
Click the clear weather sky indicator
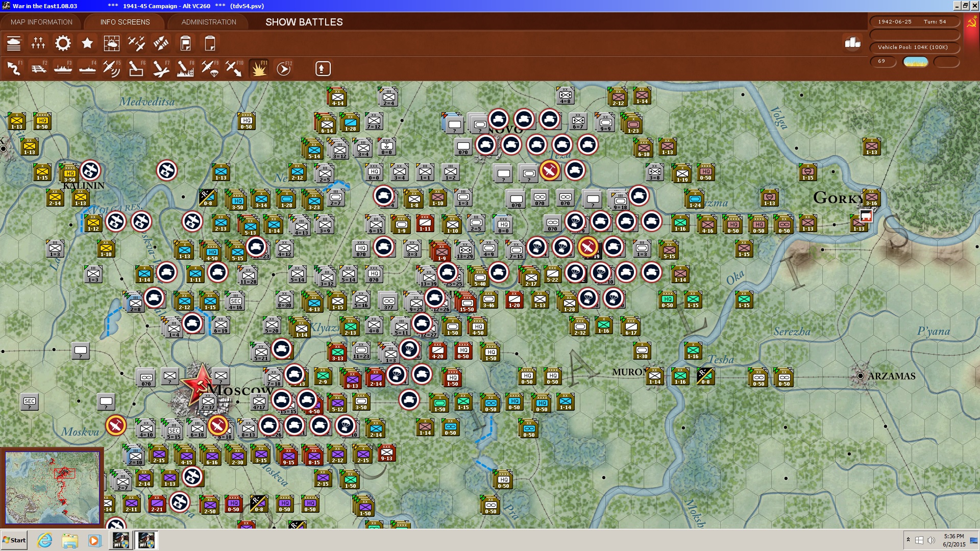point(916,62)
